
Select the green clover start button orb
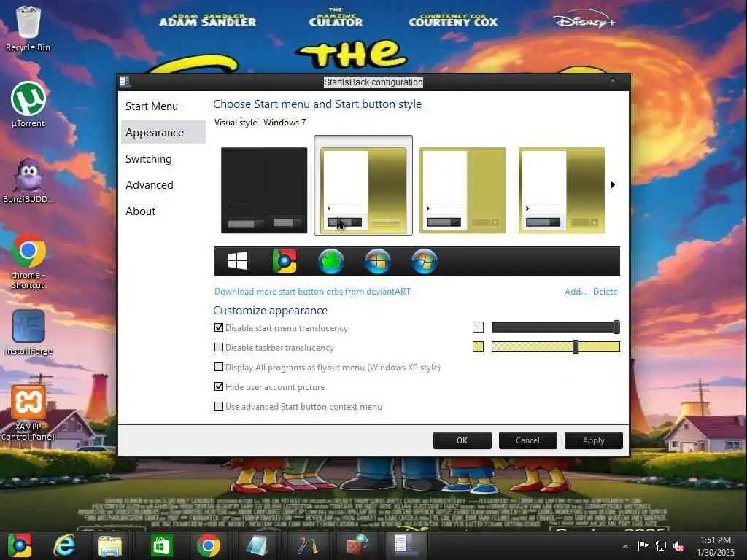pyautogui.click(x=331, y=261)
